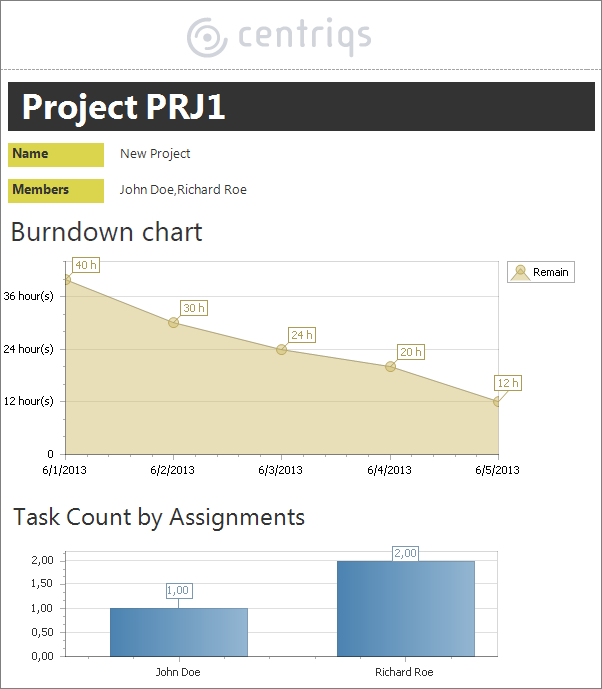Click the 6/3/2013 date axis label
This screenshot has width=602, height=689.
(280, 470)
